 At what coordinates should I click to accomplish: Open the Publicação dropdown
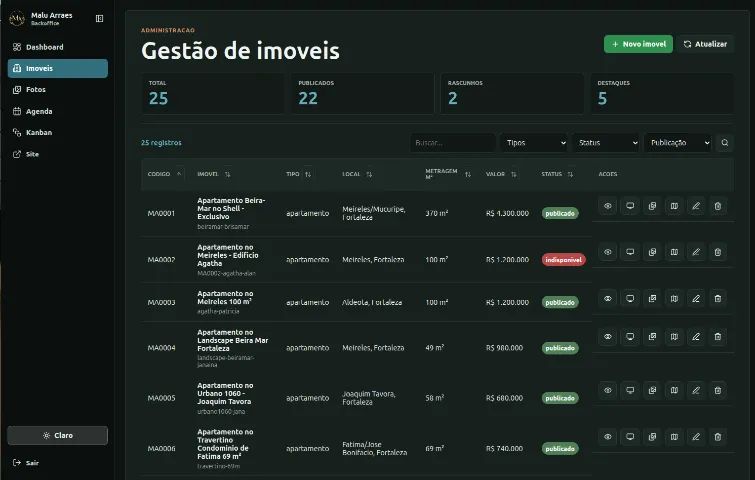point(678,143)
